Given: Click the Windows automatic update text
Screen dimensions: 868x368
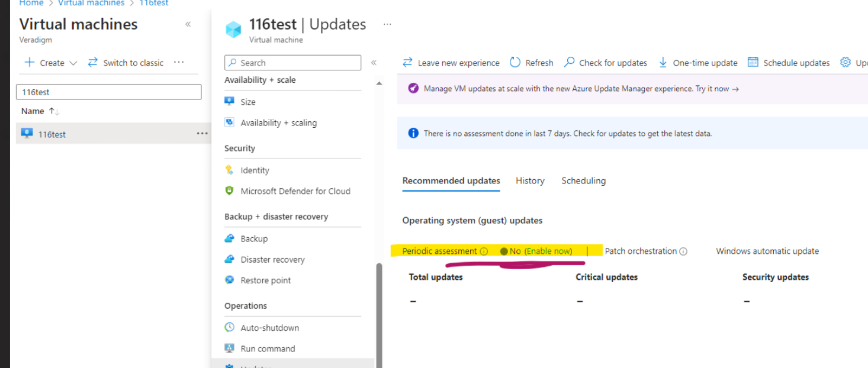Looking at the screenshot, I should coord(767,251).
